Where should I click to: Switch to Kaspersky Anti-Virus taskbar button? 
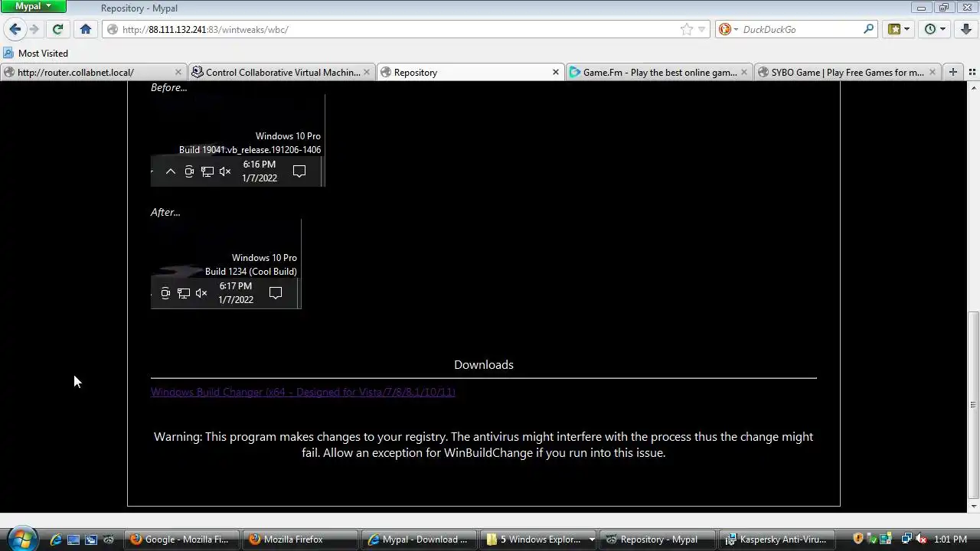[x=776, y=539]
